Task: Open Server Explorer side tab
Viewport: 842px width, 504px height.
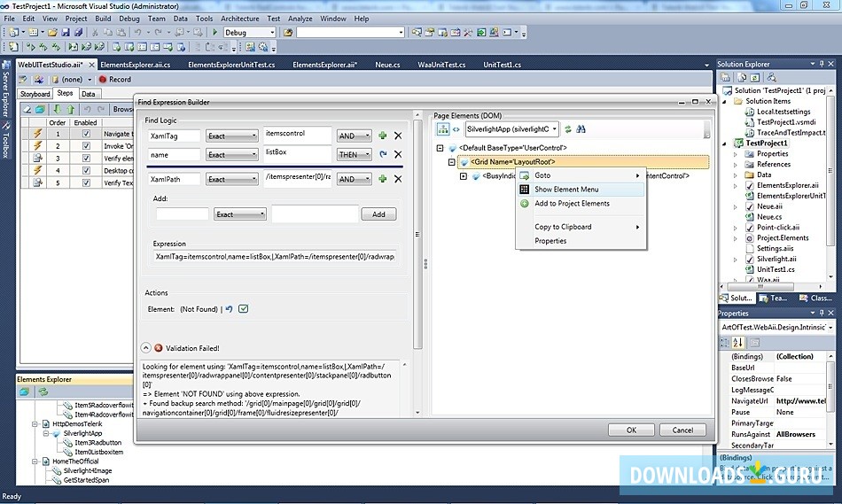Action: (x=6, y=89)
